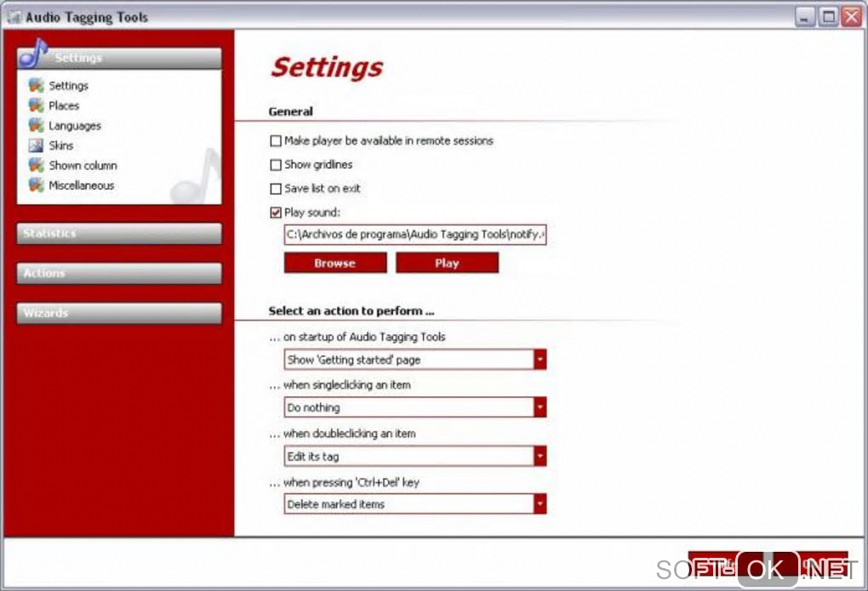This screenshot has height=591, width=868.
Task: Expand the Actions sidebar section
Action: tap(119, 273)
